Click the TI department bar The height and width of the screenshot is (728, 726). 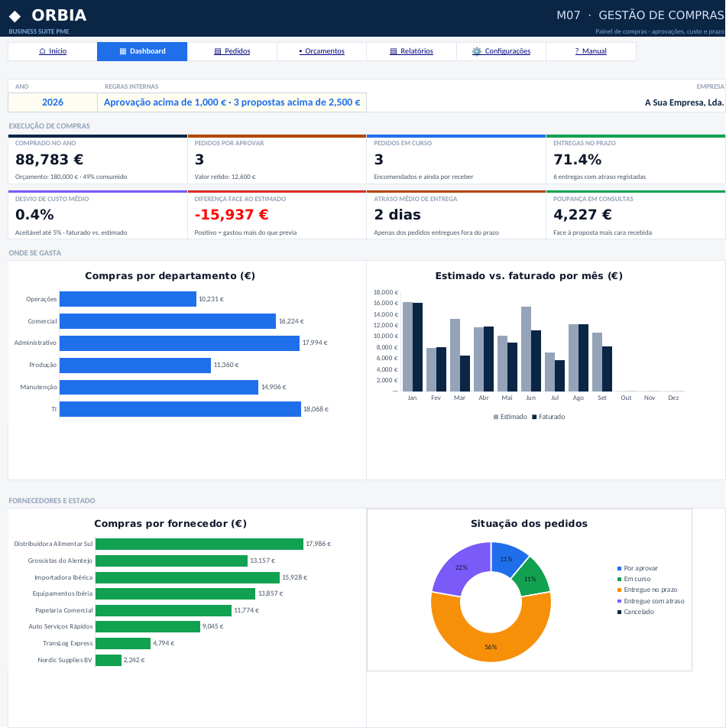(180, 409)
